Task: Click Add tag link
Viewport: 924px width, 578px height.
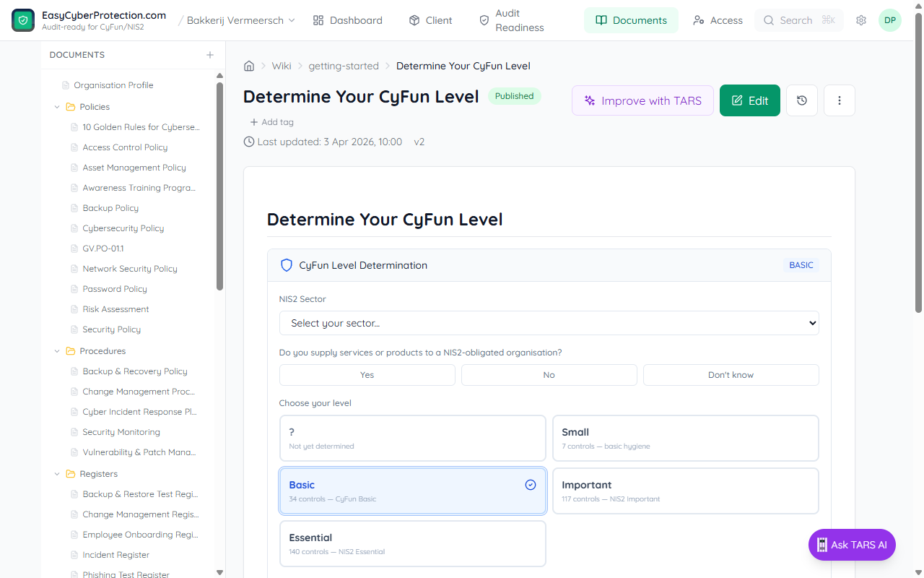Action: tap(271, 122)
